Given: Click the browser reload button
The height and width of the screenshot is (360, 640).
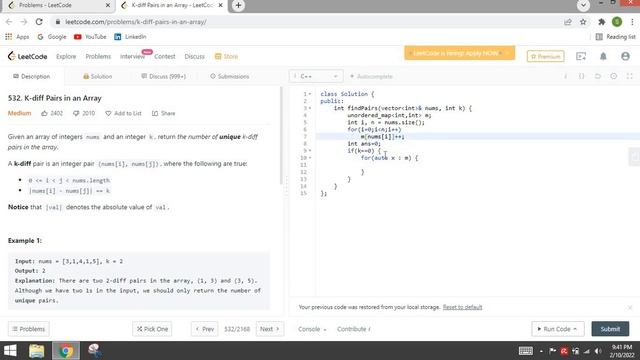Looking at the screenshot, I should tap(39, 22).
